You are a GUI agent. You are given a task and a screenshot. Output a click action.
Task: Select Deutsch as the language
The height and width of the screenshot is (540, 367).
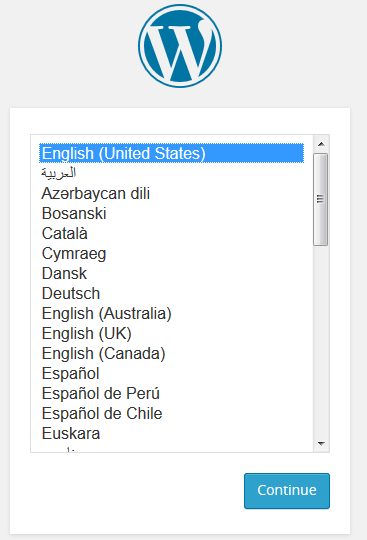171,293
